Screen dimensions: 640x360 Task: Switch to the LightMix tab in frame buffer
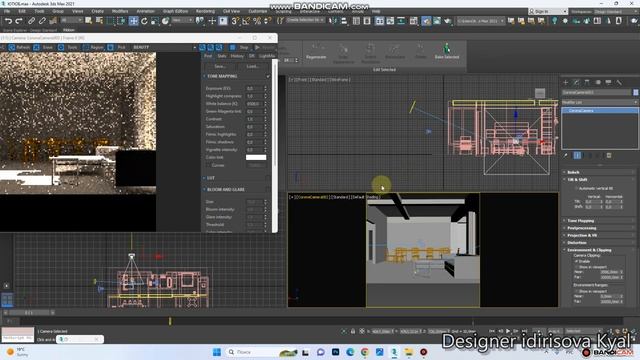(x=267, y=56)
